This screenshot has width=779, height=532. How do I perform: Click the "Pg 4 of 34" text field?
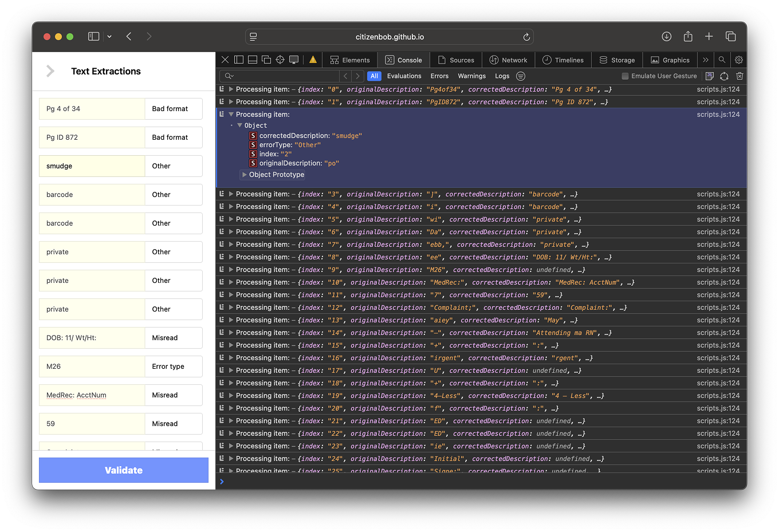tap(92, 109)
